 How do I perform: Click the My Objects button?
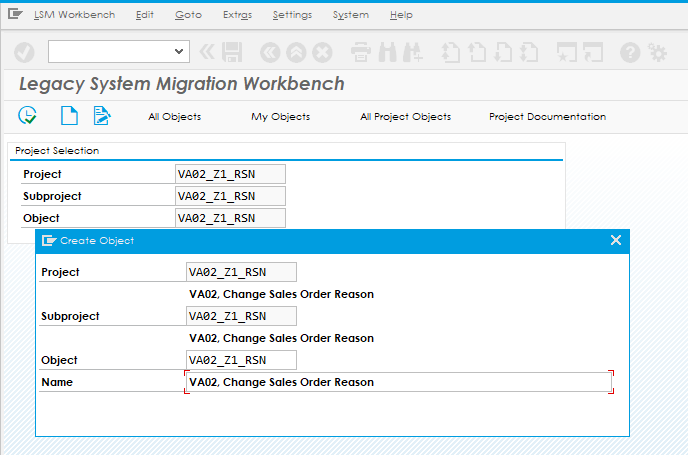pos(280,117)
